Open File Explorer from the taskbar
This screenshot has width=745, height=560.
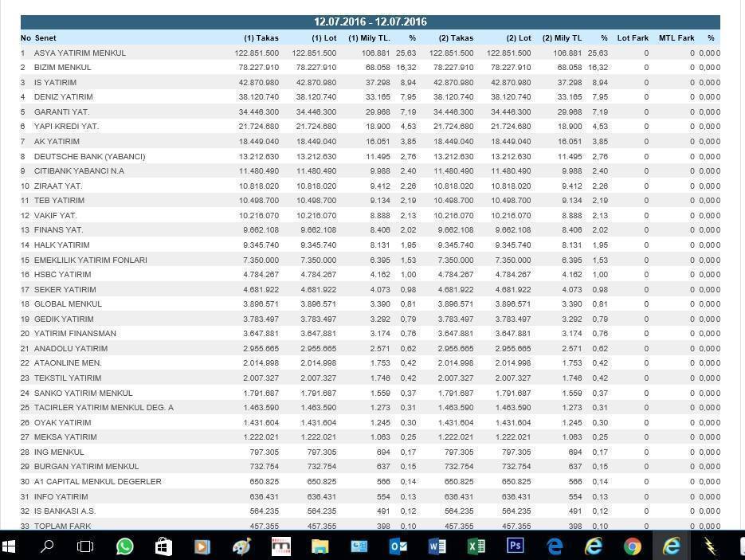[x=320, y=546]
